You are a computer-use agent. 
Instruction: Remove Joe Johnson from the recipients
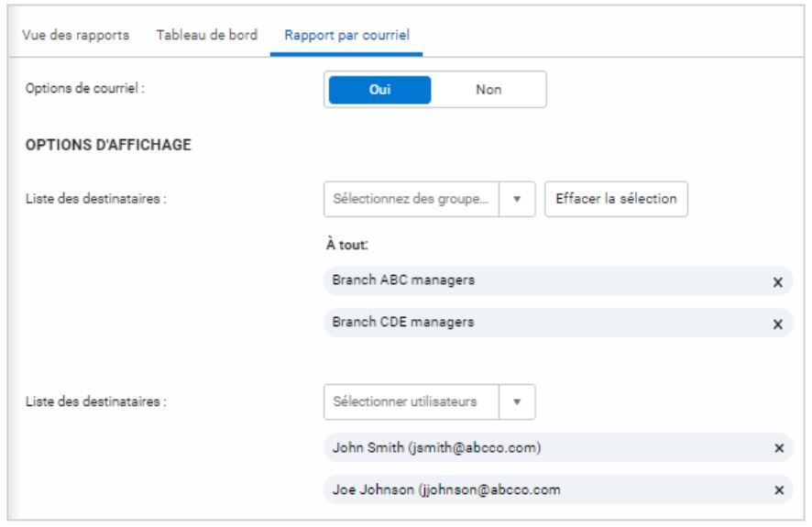(x=779, y=490)
